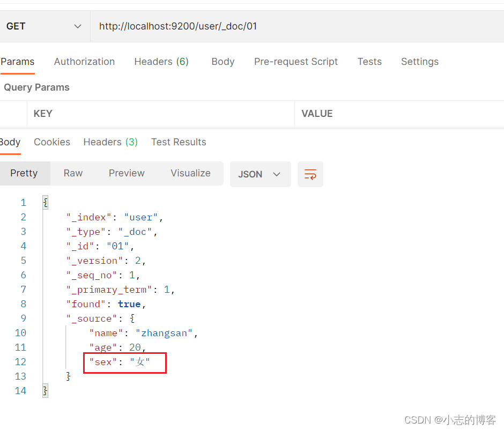
Task: Click the "_seq_no": 1 line
Action: (x=103, y=275)
